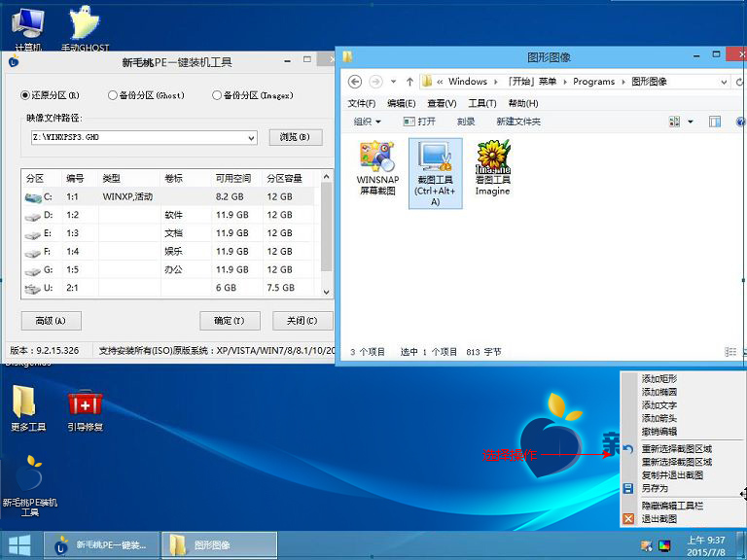Click 新建文件夹 in Explorer toolbar
This screenshot has height=560, width=747.
pos(518,122)
